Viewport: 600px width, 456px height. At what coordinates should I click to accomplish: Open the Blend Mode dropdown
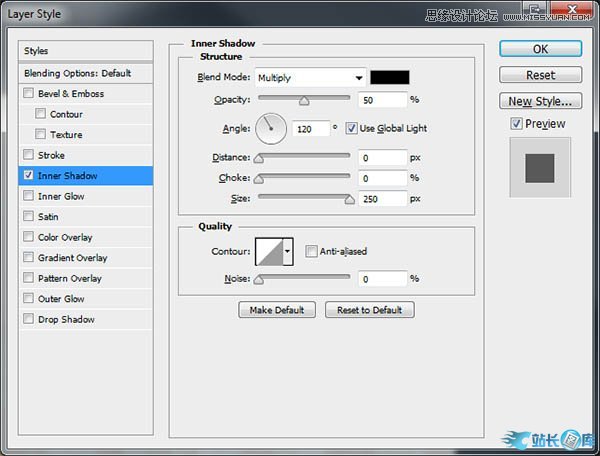[x=310, y=77]
